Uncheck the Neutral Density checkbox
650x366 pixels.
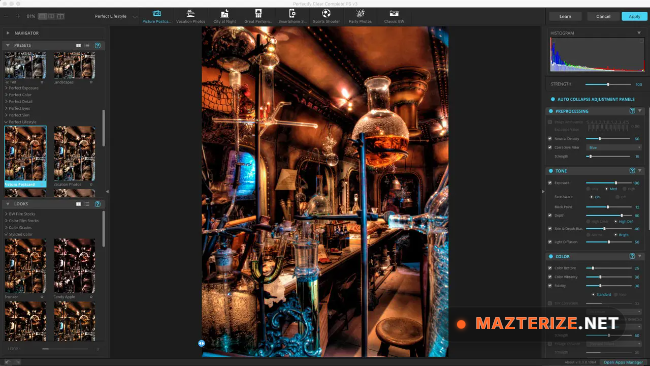tap(550, 138)
